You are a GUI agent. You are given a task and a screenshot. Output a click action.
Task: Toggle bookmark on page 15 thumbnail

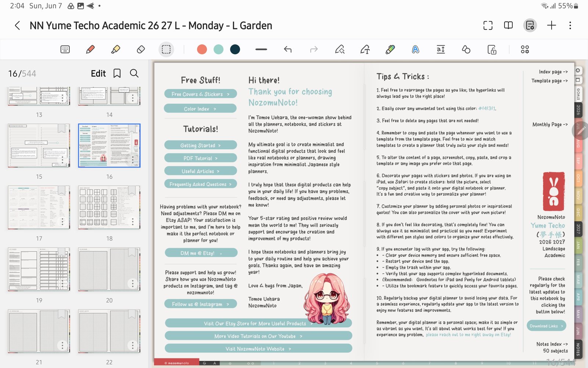pyautogui.click(x=61, y=128)
